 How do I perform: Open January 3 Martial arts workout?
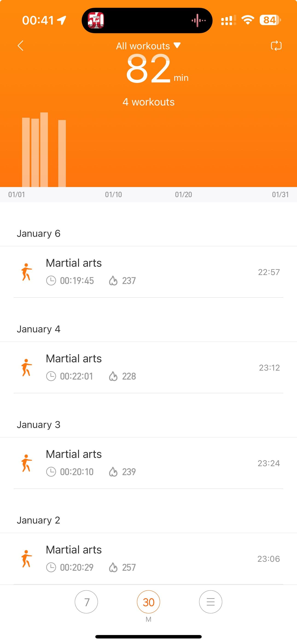(148, 463)
